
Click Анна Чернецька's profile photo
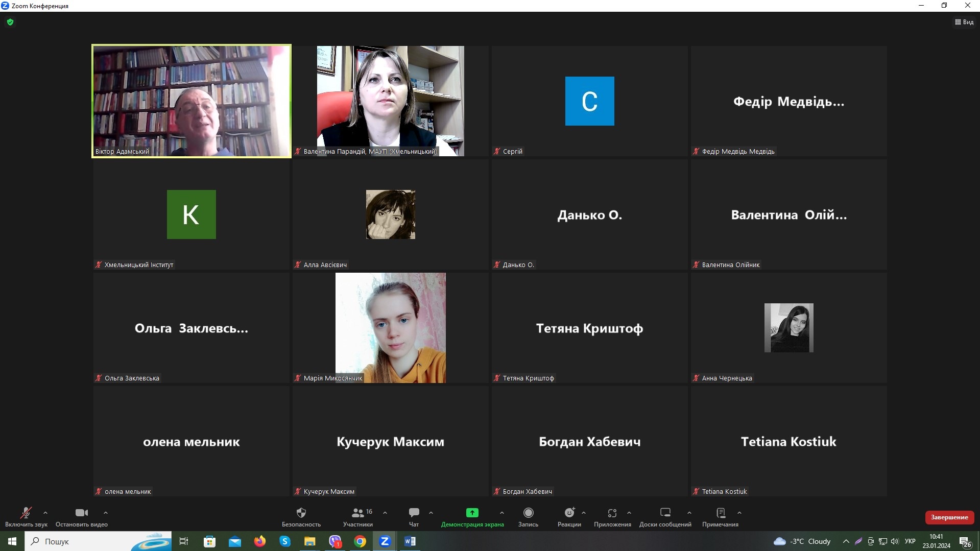click(x=789, y=328)
